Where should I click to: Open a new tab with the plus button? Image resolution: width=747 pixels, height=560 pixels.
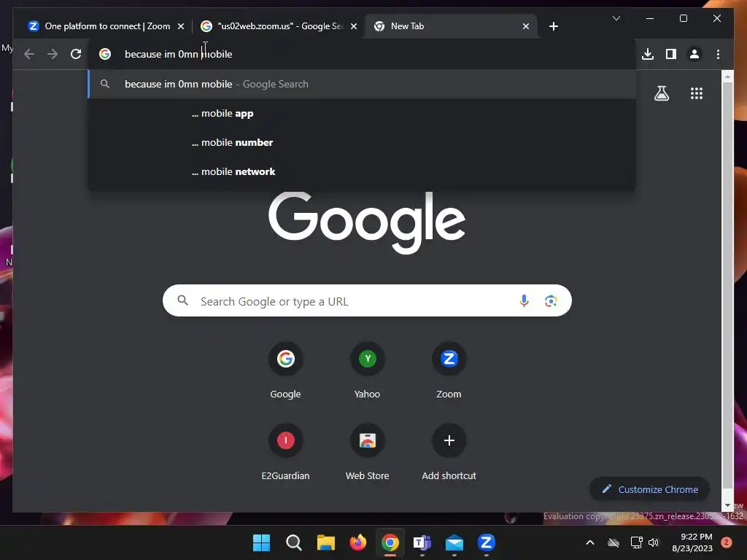click(553, 26)
